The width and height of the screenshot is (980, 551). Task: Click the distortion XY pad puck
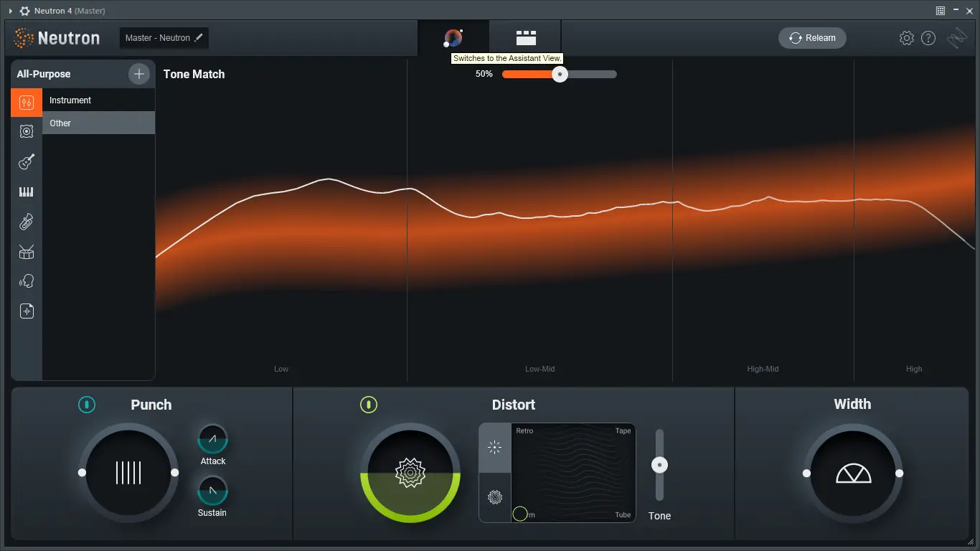[x=520, y=514]
